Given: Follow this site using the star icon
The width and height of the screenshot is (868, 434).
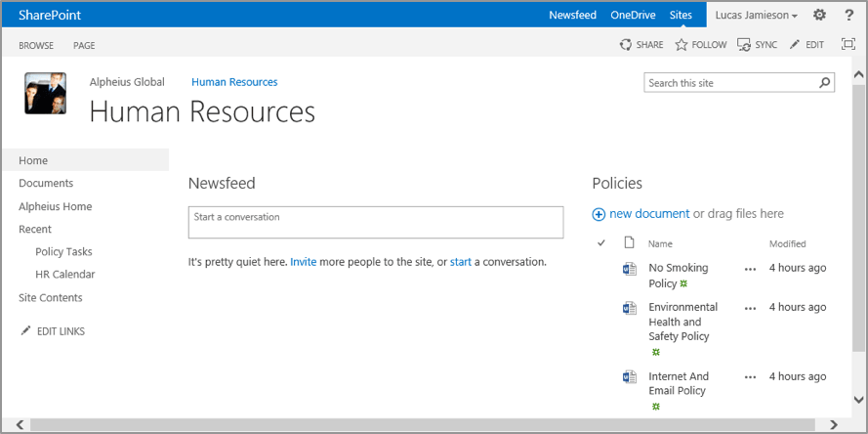Looking at the screenshot, I should tap(682, 45).
